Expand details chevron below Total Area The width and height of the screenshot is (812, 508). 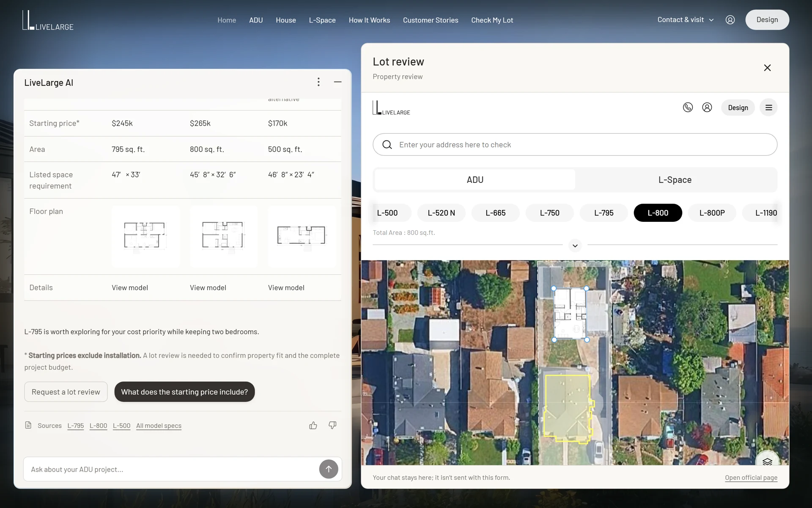click(575, 246)
